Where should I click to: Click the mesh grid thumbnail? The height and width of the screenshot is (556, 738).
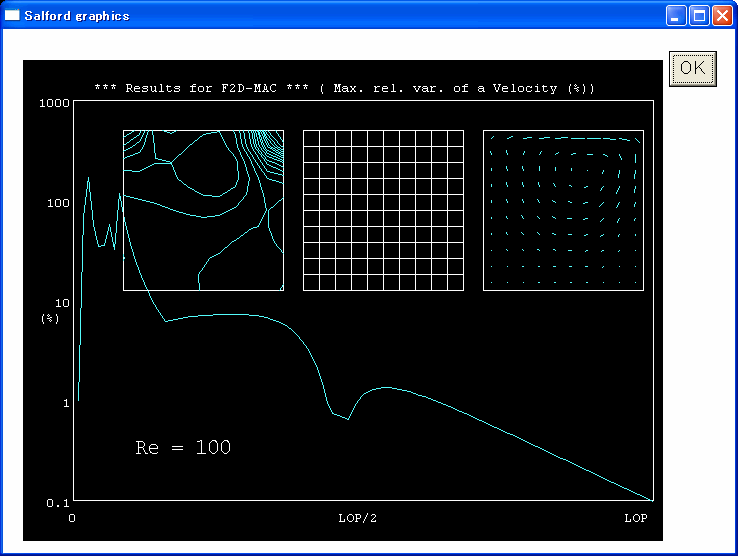tap(383, 210)
